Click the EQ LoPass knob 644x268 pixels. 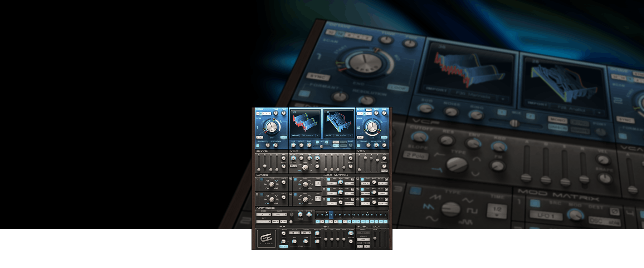[x=351, y=233]
